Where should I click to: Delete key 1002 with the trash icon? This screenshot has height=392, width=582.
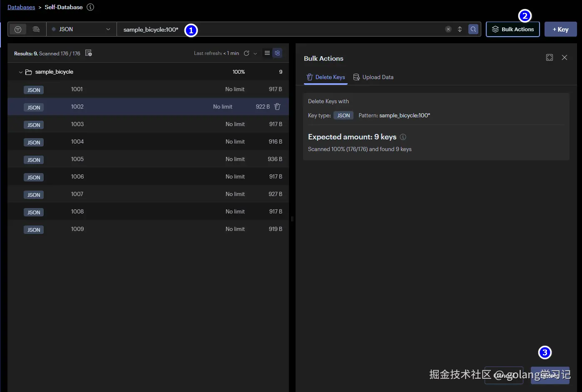[278, 107]
